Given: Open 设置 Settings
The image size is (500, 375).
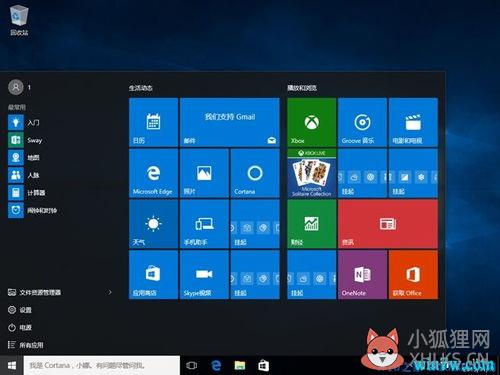Looking at the screenshot, I should pyautogui.click(x=20, y=310).
